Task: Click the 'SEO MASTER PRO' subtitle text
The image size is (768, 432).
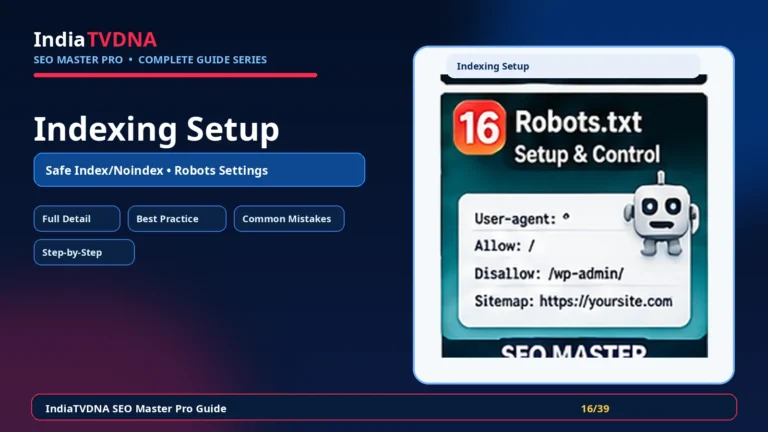Action: (78, 60)
